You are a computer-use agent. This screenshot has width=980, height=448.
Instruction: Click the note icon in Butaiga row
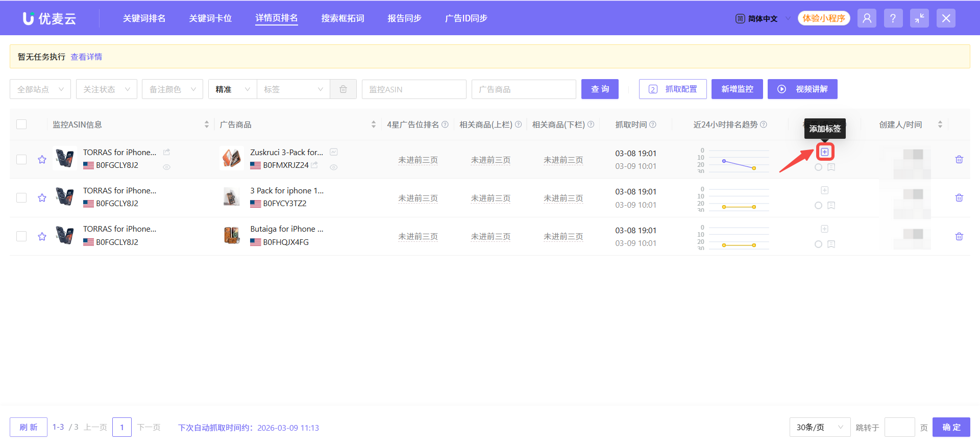(831, 244)
